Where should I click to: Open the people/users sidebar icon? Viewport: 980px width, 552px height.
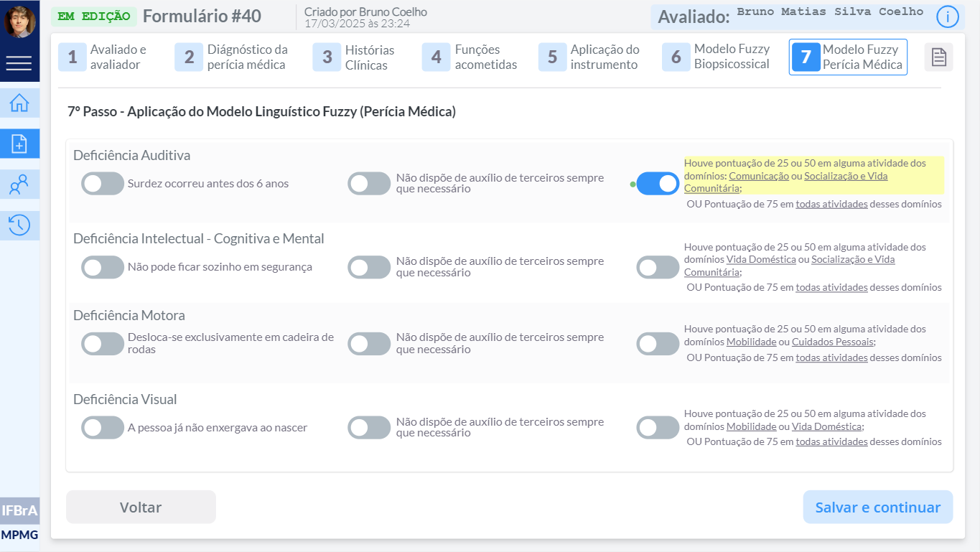[x=19, y=185]
